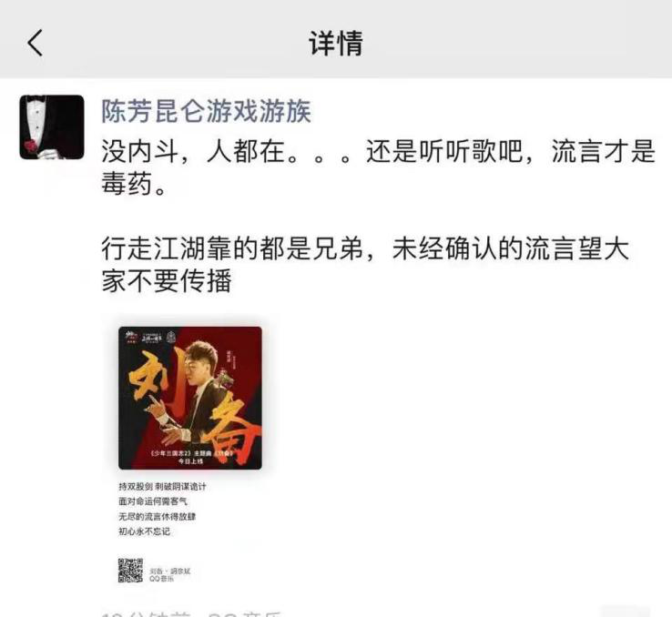Tap the QR code on the card
Viewport: 672px width, 617px height.
tap(130, 571)
